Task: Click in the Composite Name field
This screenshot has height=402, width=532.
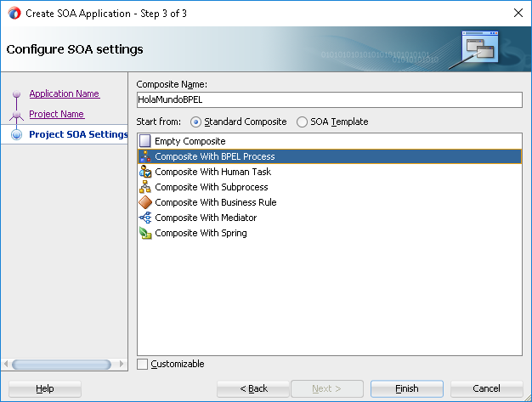Action: coord(330,99)
